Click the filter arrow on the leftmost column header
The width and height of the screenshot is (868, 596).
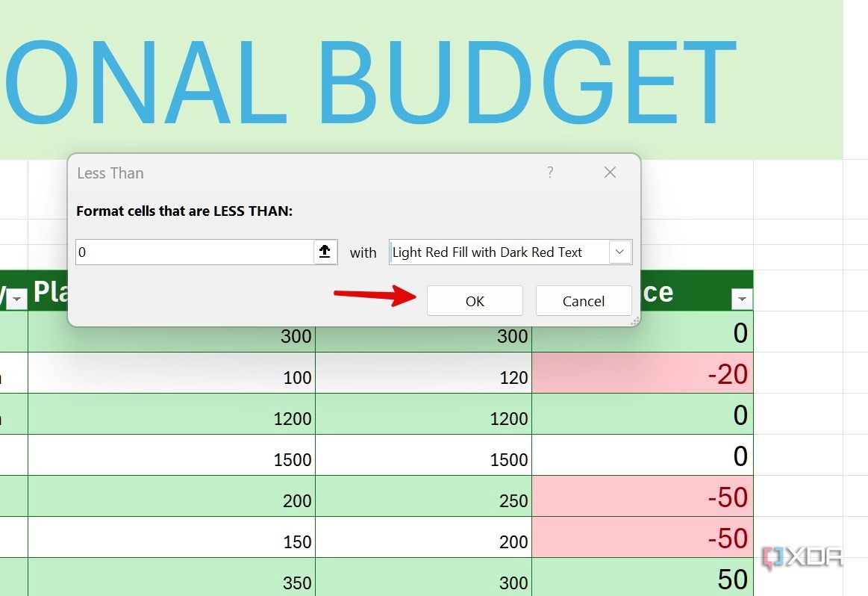coord(17,299)
